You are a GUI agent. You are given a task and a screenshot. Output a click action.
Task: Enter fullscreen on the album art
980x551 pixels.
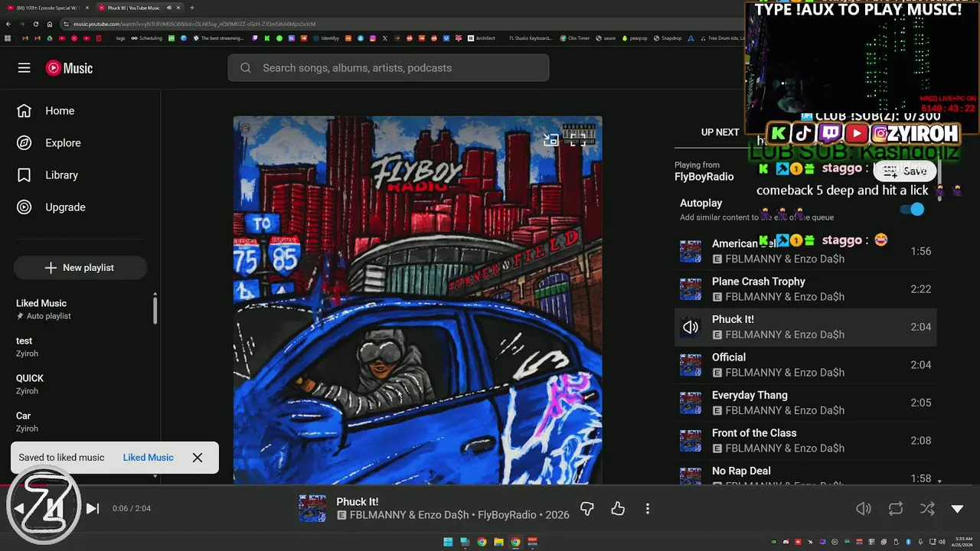click(578, 140)
